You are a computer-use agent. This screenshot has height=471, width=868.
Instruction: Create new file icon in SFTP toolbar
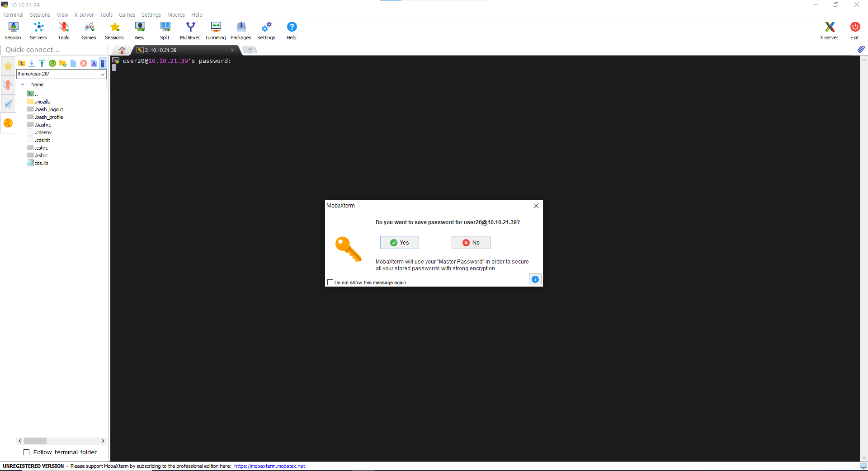click(73, 63)
